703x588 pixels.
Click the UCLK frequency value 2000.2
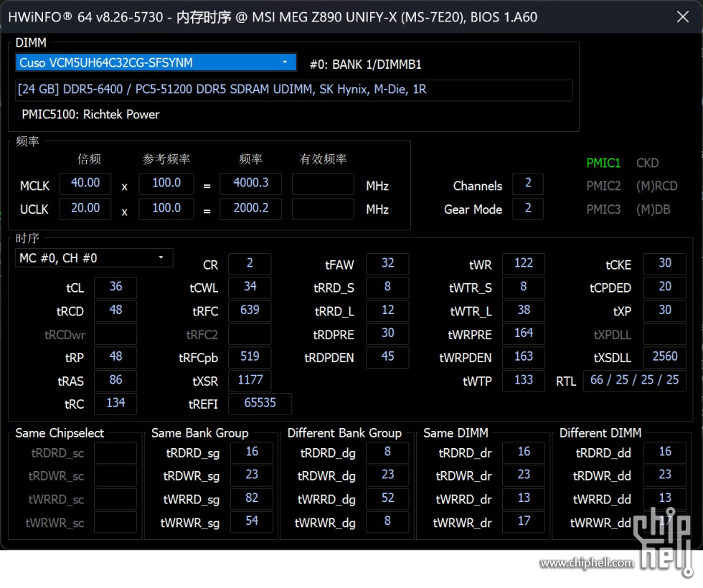coord(250,208)
